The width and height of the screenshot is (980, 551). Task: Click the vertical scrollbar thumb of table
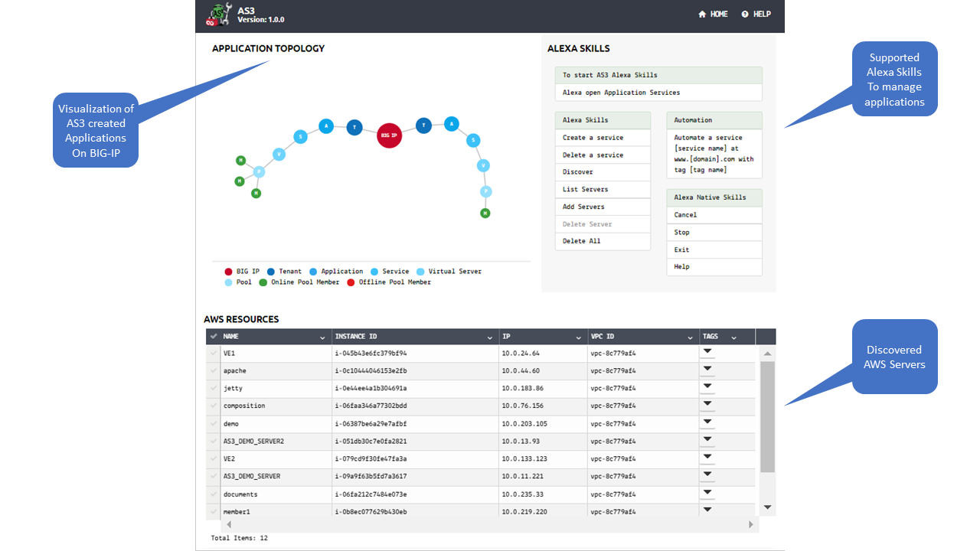[x=768, y=417]
